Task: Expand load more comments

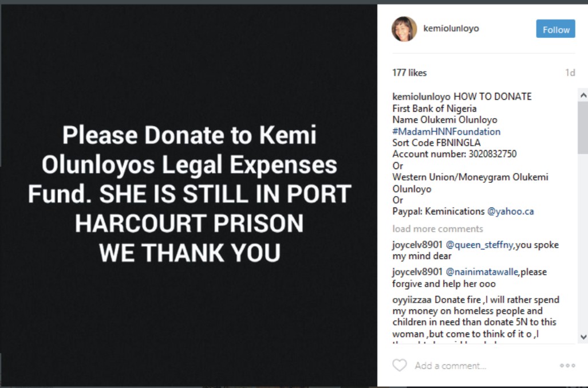Action: 437,229
